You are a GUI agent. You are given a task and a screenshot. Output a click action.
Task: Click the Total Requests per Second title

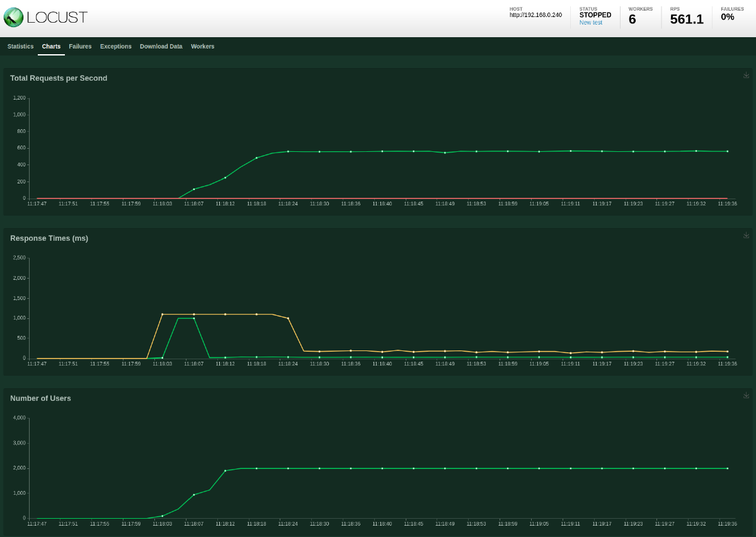59,78
